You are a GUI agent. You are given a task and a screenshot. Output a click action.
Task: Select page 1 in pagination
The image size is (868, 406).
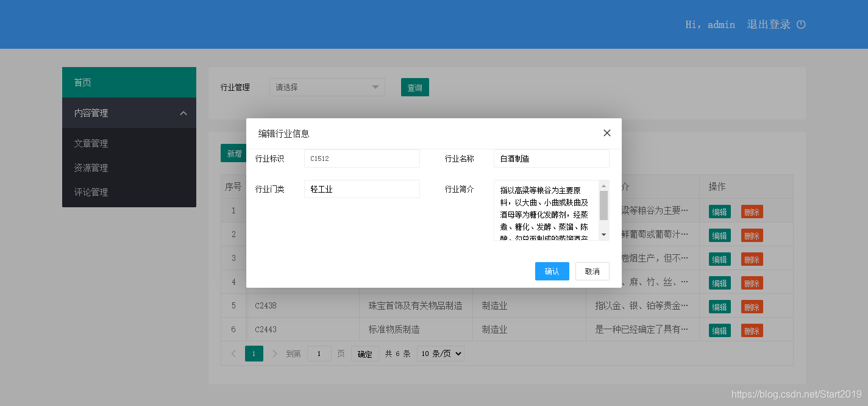254,354
